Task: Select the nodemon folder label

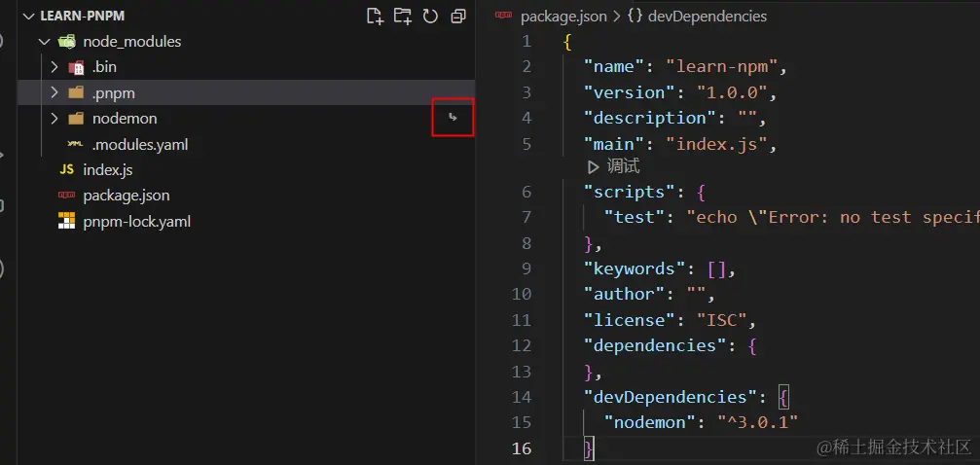Action: (x=125, y=119)
